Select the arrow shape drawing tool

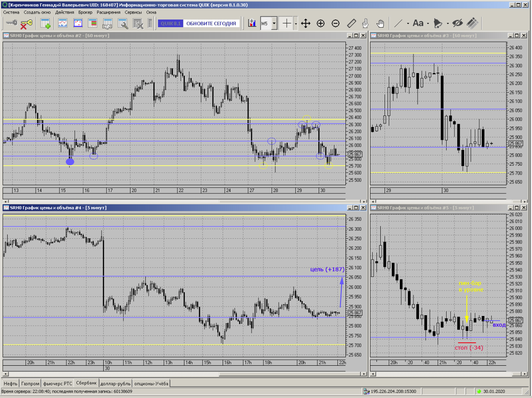438,23
